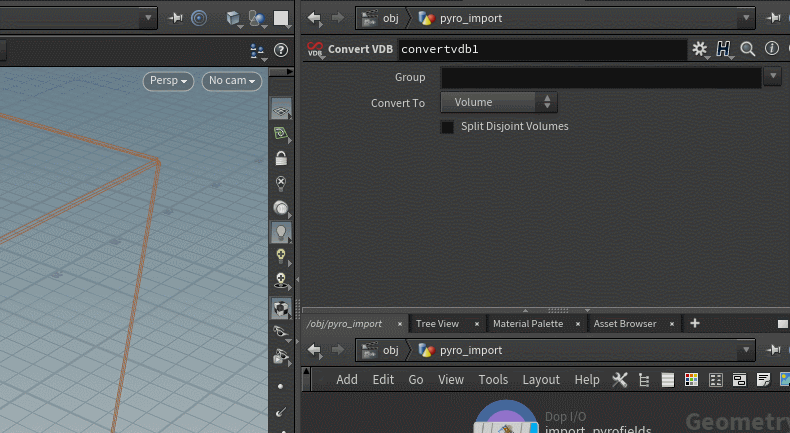
Task: Click pyro_import in network editor path
Action: (461, 350)
